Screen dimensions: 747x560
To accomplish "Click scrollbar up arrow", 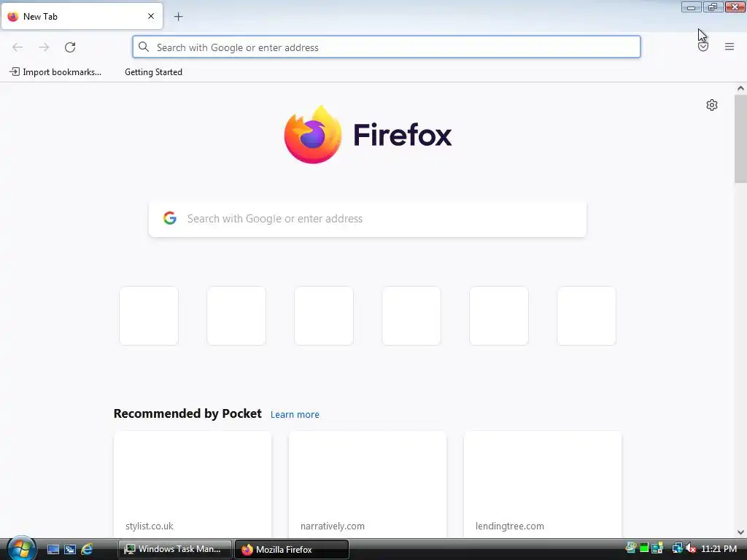I will click(x=740, y=88).
